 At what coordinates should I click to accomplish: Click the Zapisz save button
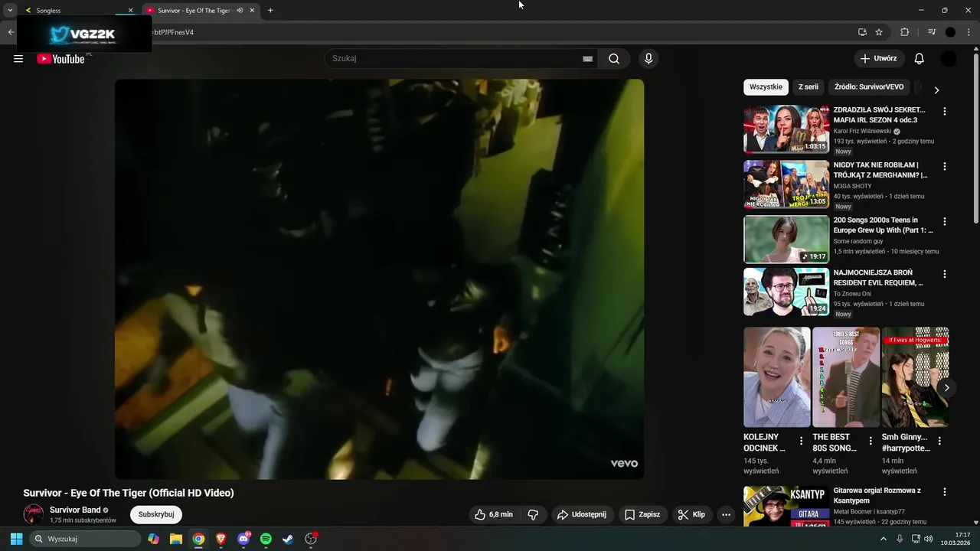[642, 515]
